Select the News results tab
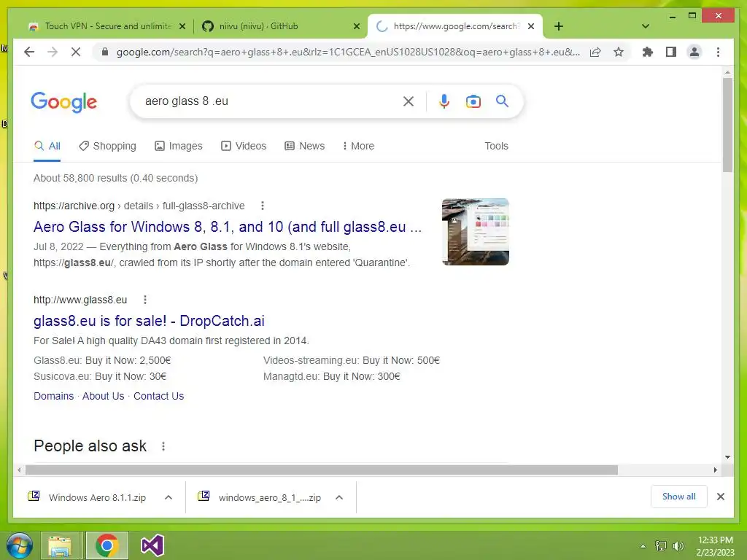The image size is (747, 560). pyautogui.click(x=305, y=146)
